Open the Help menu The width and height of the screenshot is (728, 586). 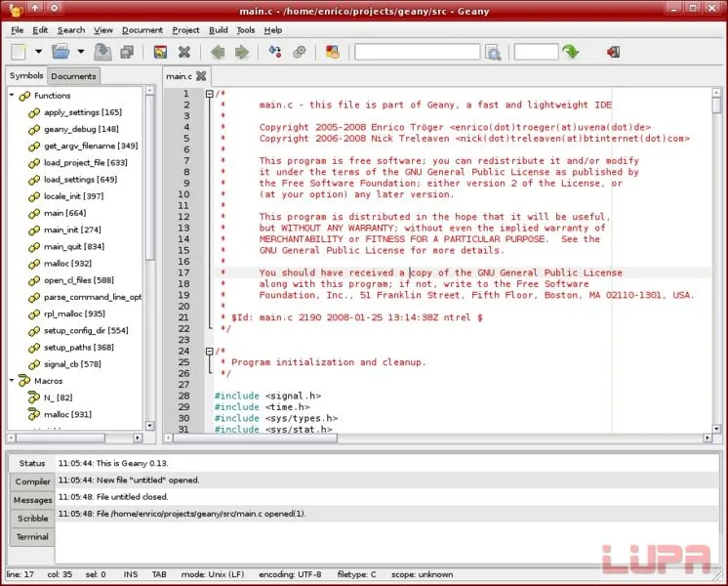273,30
